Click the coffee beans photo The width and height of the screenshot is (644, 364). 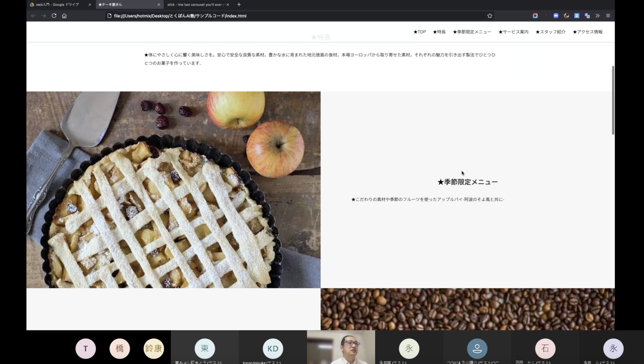point(468,309)
